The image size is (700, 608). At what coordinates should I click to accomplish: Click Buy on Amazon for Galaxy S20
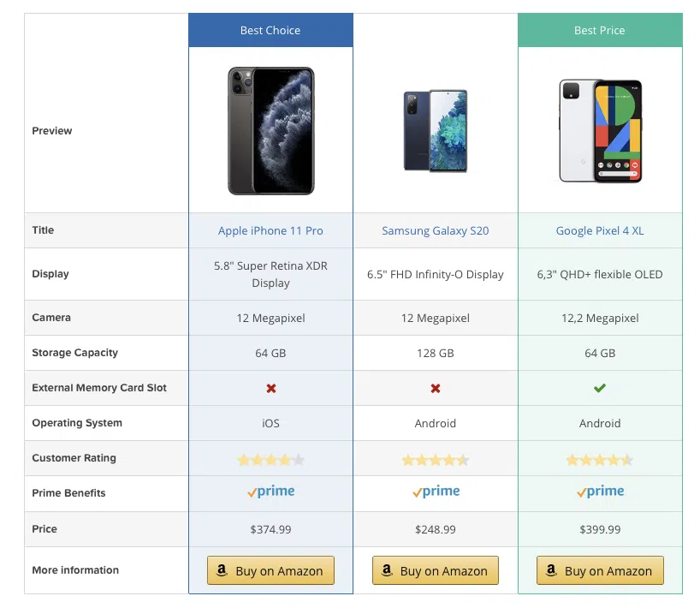click(436, 570)
